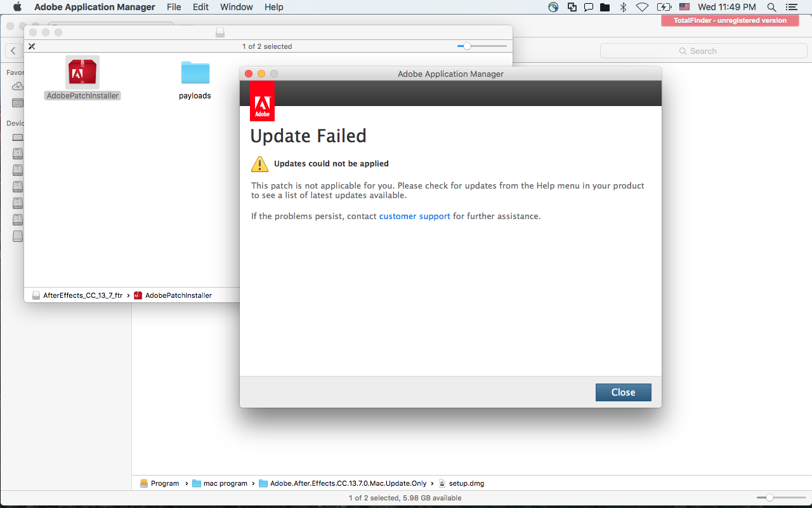Viewport: 812px width, 508px height.
Task: Click the yellow warning triangle icon
Action: point(259,164)
